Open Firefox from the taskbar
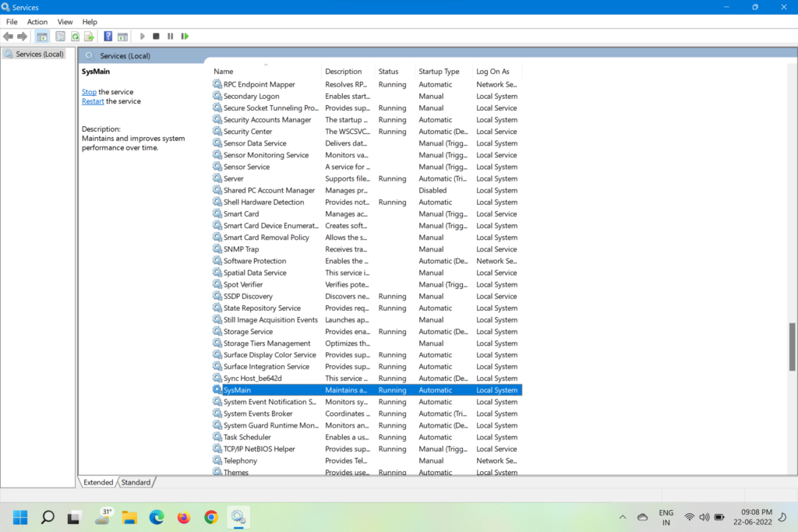Screen dimensions: 798x532 click(184, 517)
